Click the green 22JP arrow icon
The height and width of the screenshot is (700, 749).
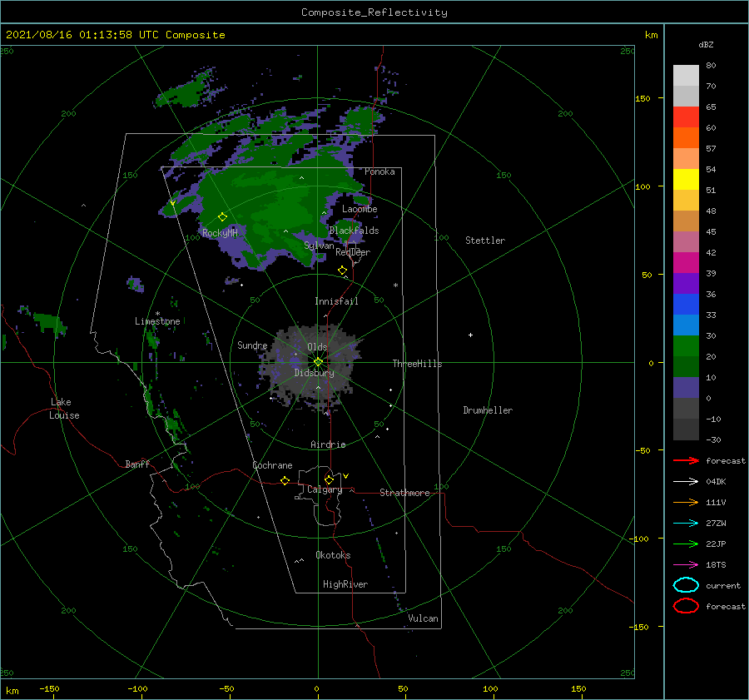pos(686,544)
